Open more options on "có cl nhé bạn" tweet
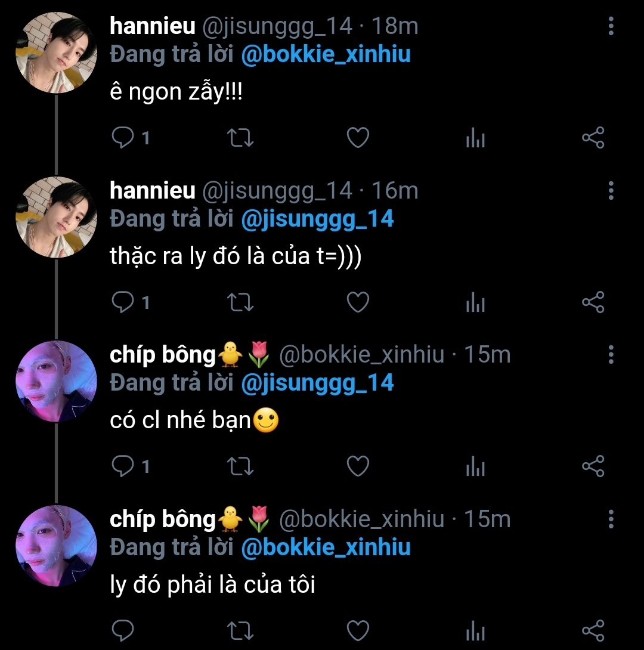 [x=611, y=355]
